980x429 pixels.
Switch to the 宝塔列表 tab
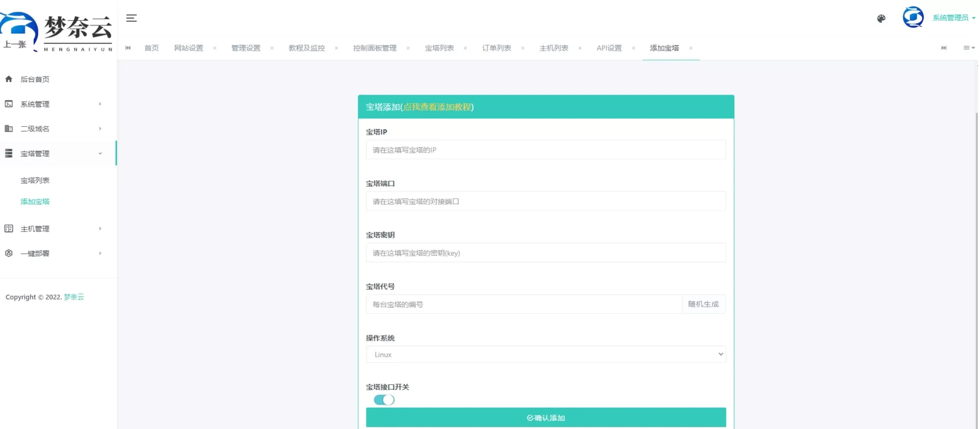point(439,48)
